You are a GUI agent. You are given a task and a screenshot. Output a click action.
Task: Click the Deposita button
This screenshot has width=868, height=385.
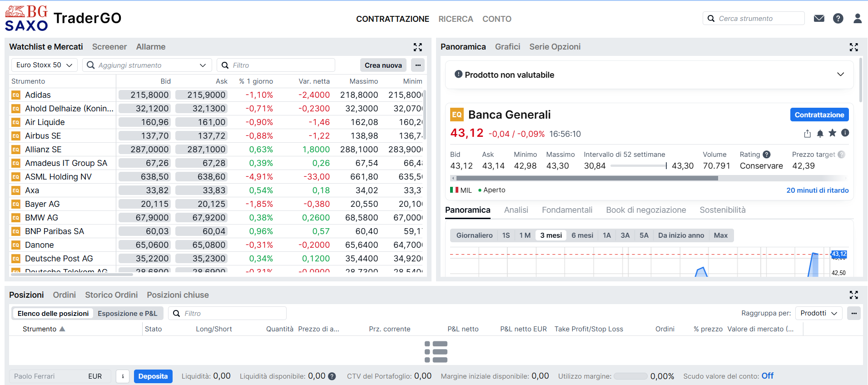pyautogui.click(x=153, y=376)
